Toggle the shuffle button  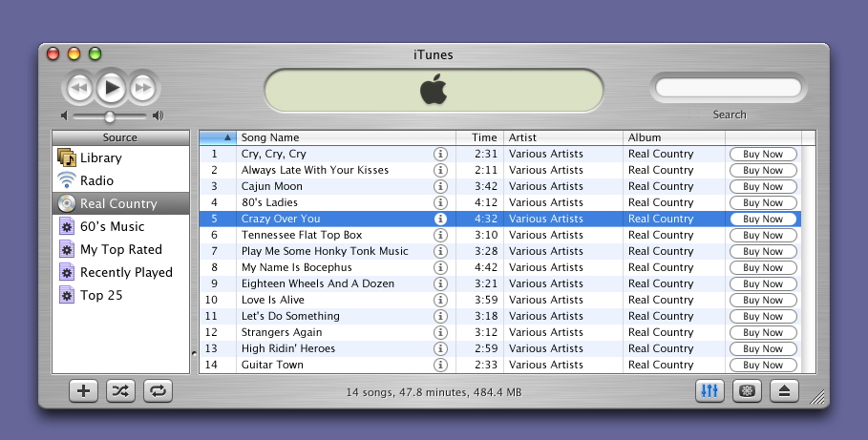tap(120, 391)
